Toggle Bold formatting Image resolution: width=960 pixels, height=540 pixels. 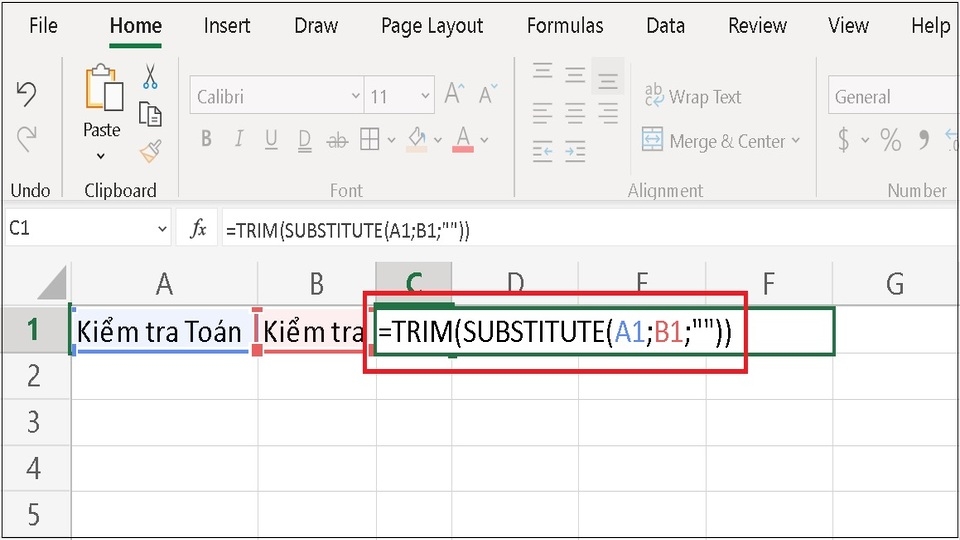pos(206,139)
